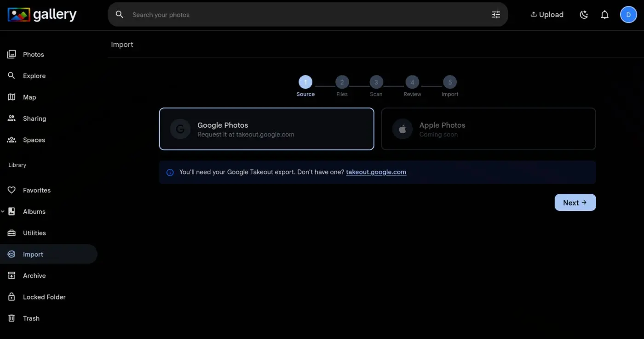Select the Photos sidebar icon

11,54
